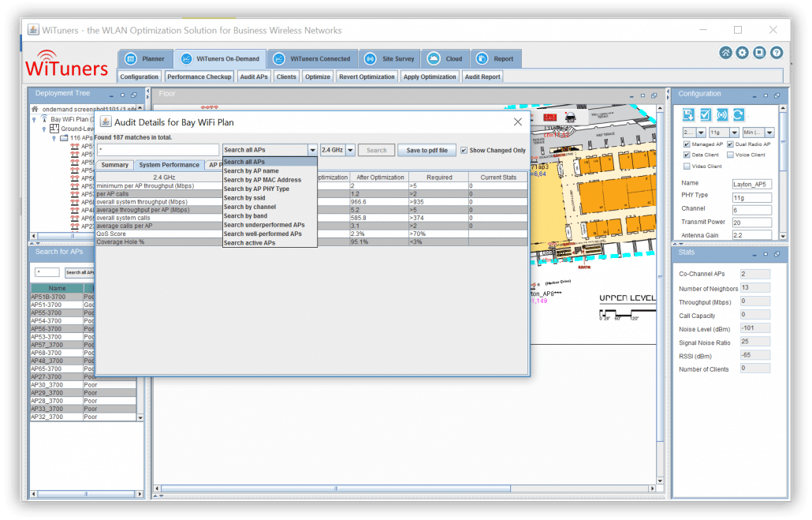Open the Planner module icon
Viewport: 812px width, 520px height.
pos(131,58)
